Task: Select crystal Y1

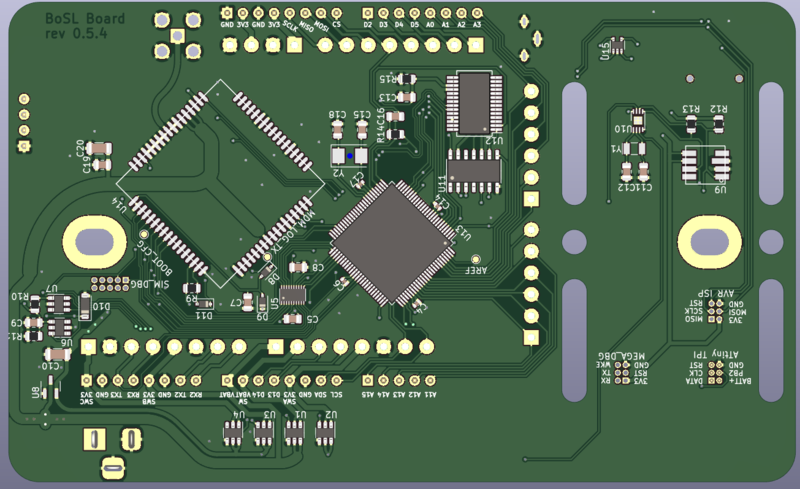Action: 634,149
